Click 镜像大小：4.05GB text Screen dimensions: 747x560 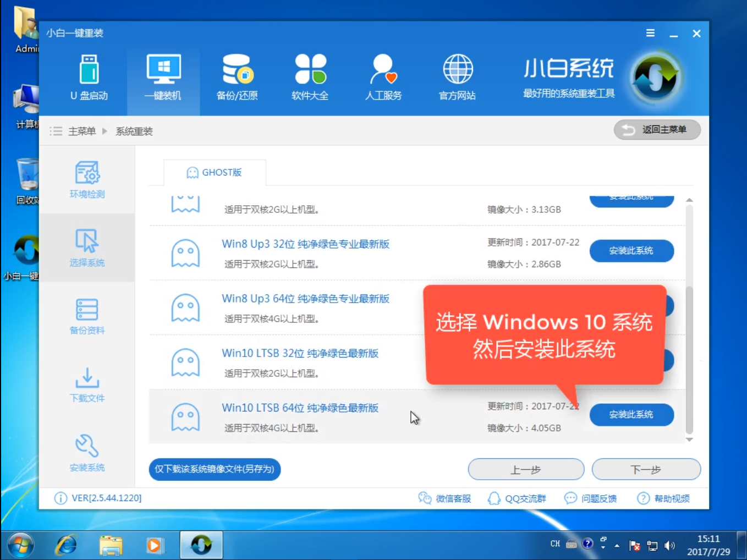(524, 428)
